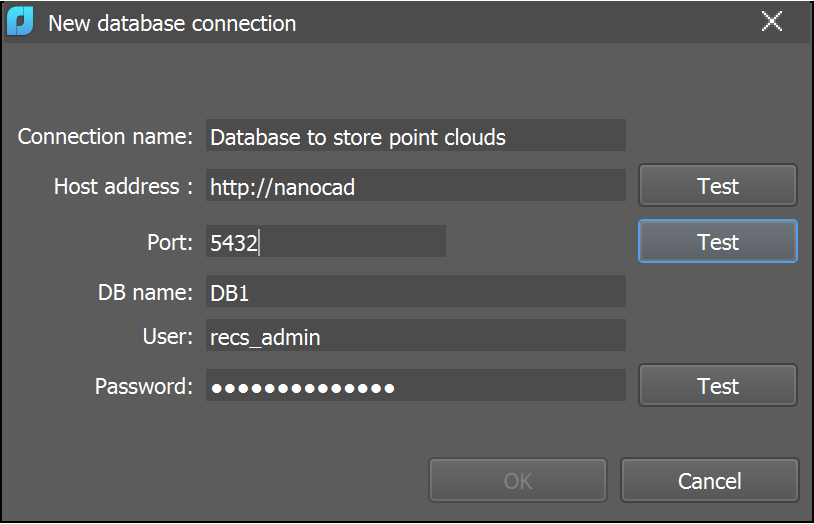Click into the Connection name text field
This screenshot has width=814, height=524.
tap(415, 137)
